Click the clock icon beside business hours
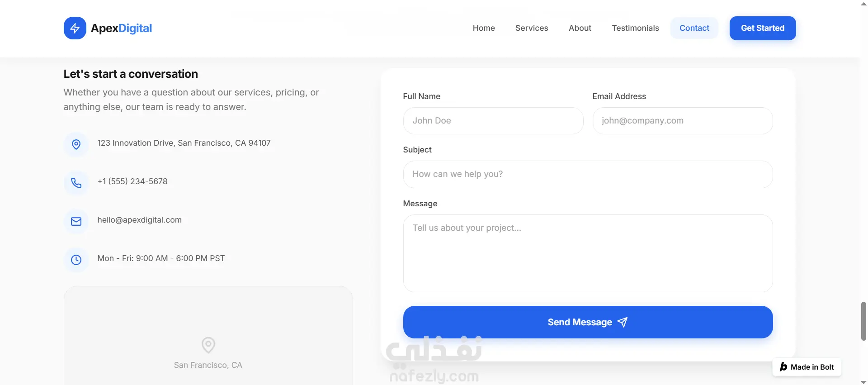 [x=76, y=260]
